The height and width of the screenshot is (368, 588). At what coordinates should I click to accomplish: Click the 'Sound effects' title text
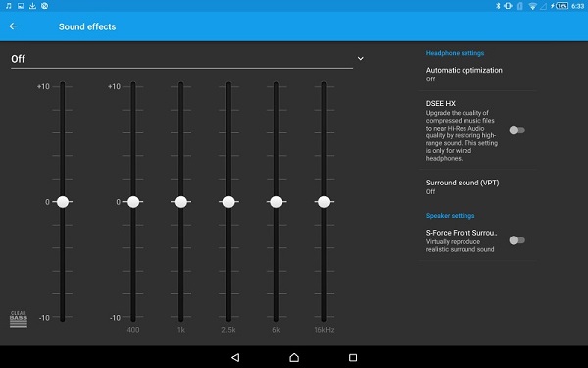point(87,26)
